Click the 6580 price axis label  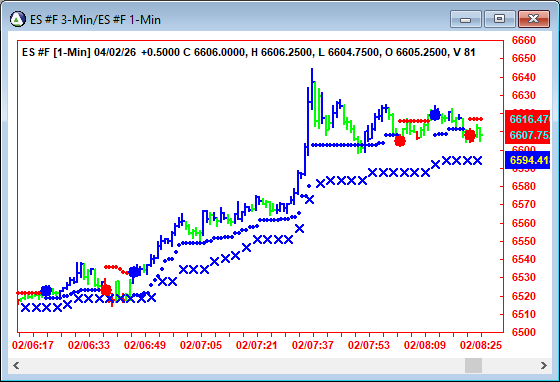pyautogui.click(x=524, y=186)
